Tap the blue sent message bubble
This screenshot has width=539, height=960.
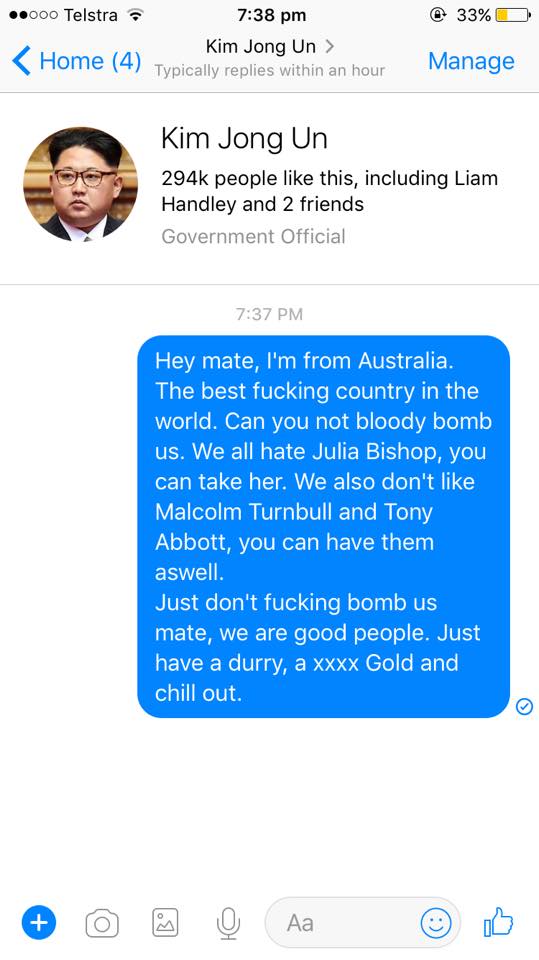[323, 527]
